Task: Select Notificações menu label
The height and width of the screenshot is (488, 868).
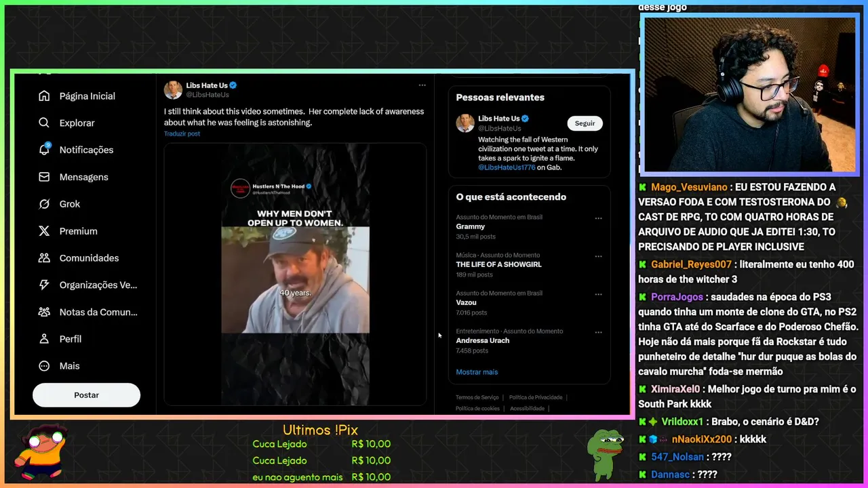Action: 86,150
